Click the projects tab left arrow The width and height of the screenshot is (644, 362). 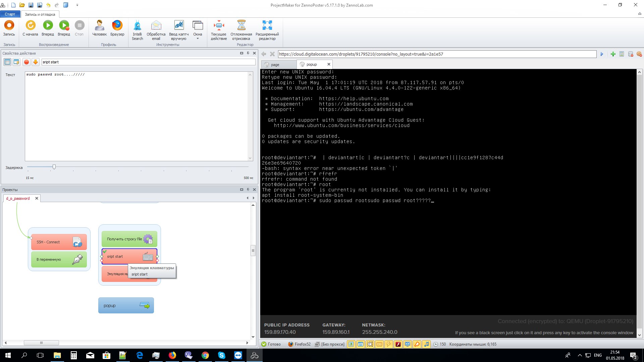pyautogui.click(x=248, y=198)
